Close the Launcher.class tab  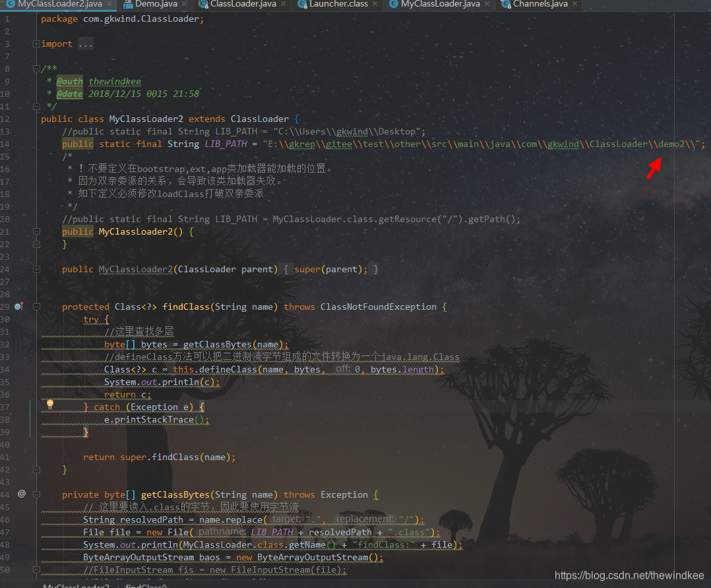[x=375, y=4]
